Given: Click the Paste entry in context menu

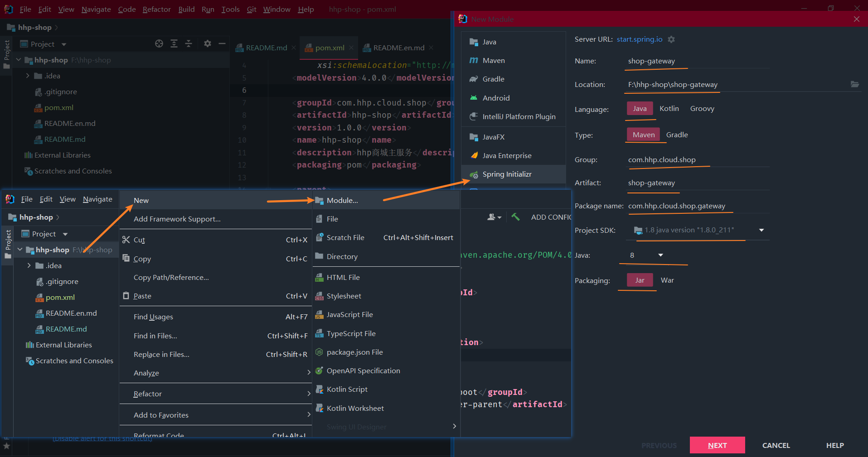Looking at the screenshot, I should [x=215, y=296].
